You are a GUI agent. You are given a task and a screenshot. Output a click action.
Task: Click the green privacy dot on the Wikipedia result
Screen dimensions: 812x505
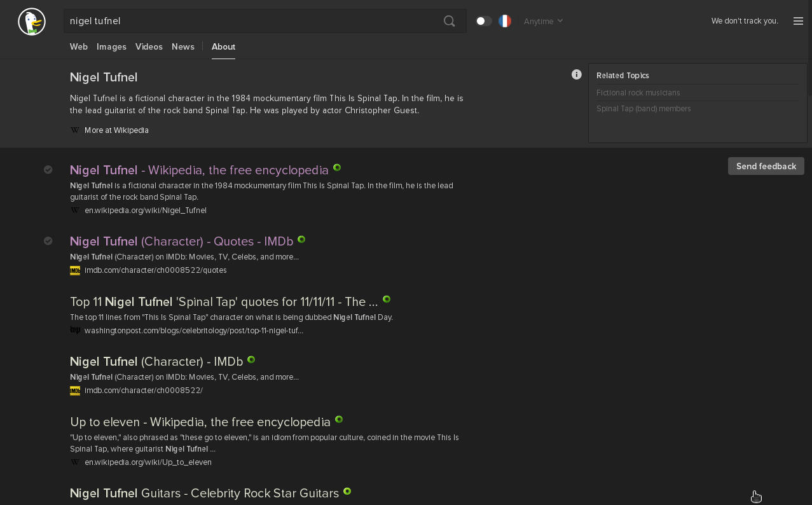click(337, 167)
